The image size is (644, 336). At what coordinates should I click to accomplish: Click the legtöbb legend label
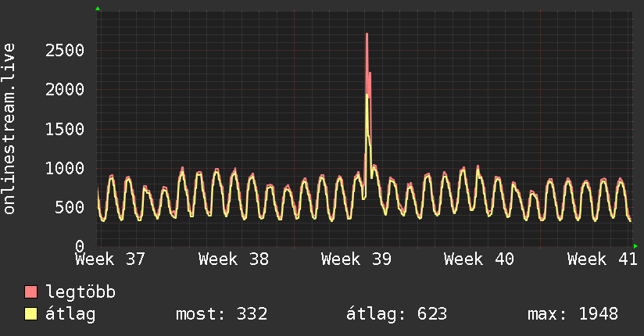(x=80, y=291)
